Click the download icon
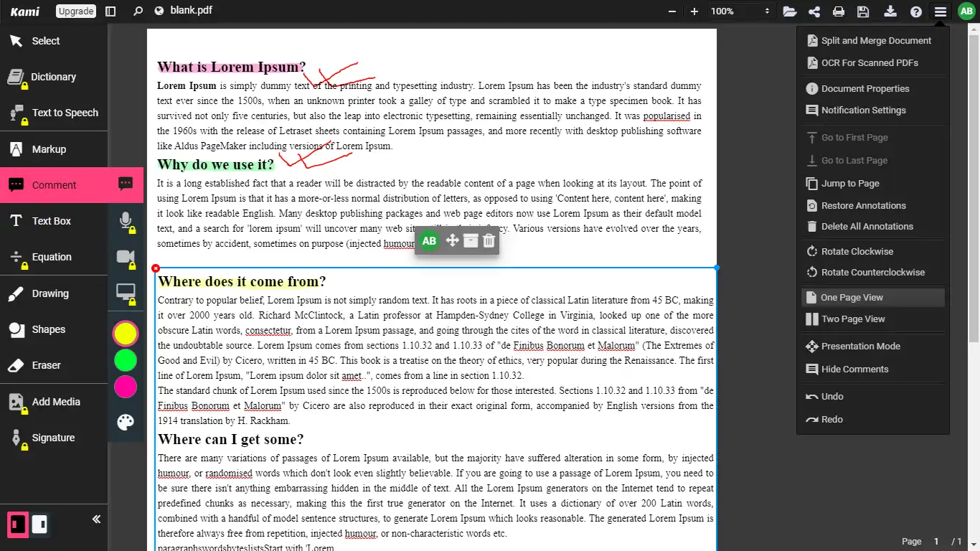The width and height of the screenshot is (980, 551). pos(890,11)
